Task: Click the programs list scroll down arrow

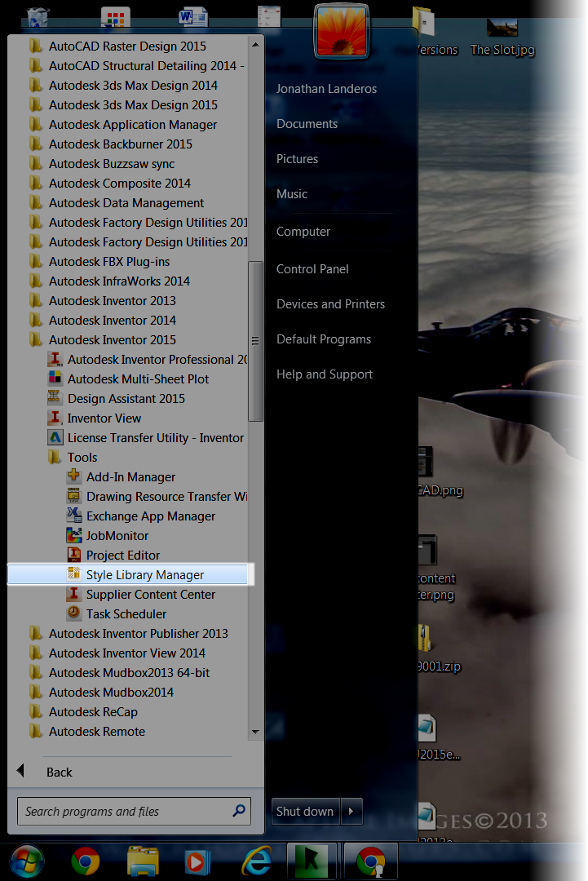Action: (x=255, y=732)
